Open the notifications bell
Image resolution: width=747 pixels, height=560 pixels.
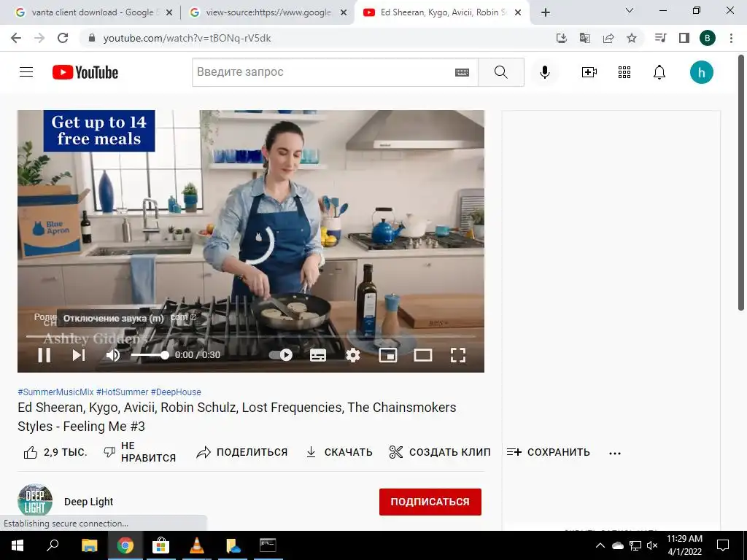(x=659, y=72)
